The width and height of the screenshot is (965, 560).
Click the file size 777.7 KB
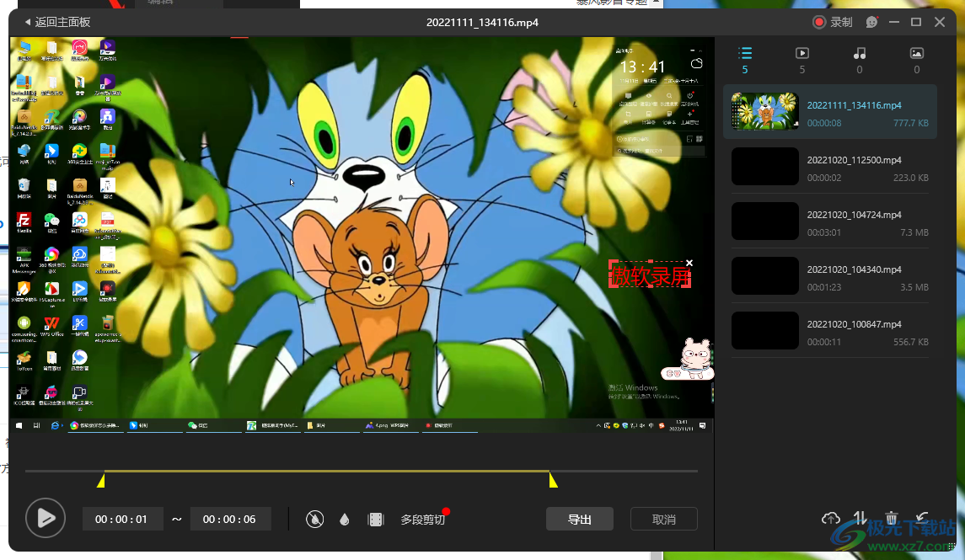coord(911,123)
